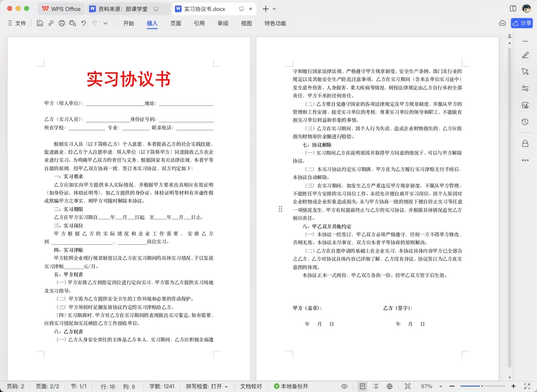Image resolution: width=537 pixels, height=392 pixels.
Task: Click the vertical scrollbar of the document
Action: click(x=510, y=207)
